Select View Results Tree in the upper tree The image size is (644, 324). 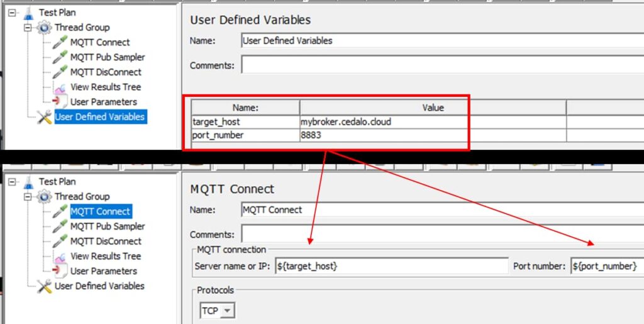[106, 87]
